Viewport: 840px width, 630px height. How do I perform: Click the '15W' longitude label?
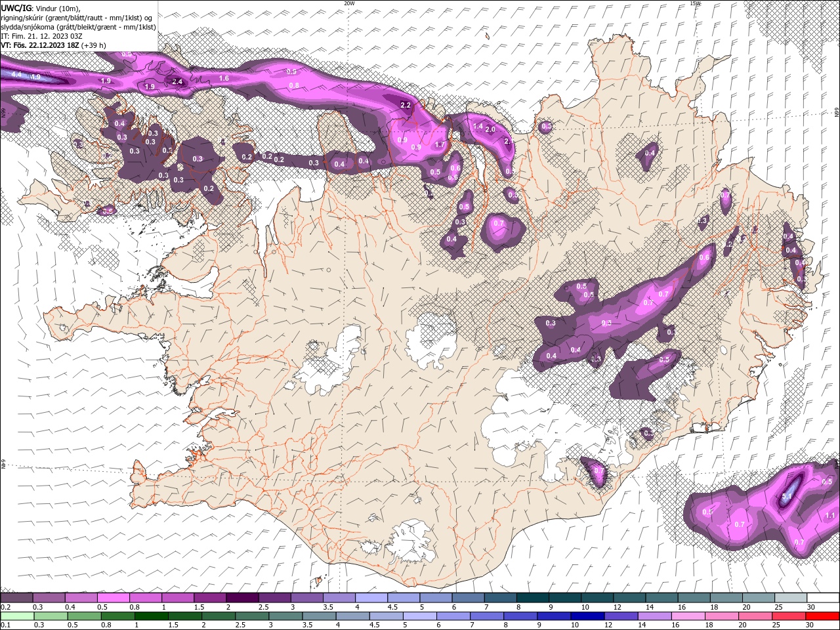click(695, 3)
